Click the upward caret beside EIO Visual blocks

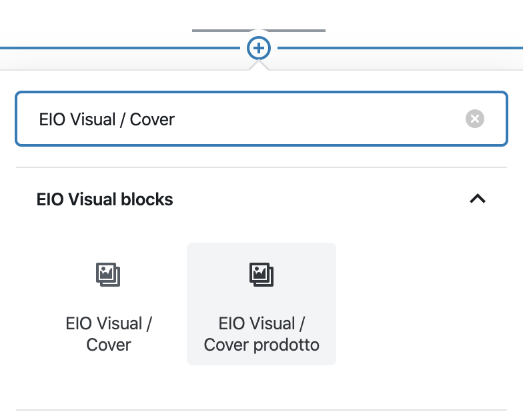point(478,199)
